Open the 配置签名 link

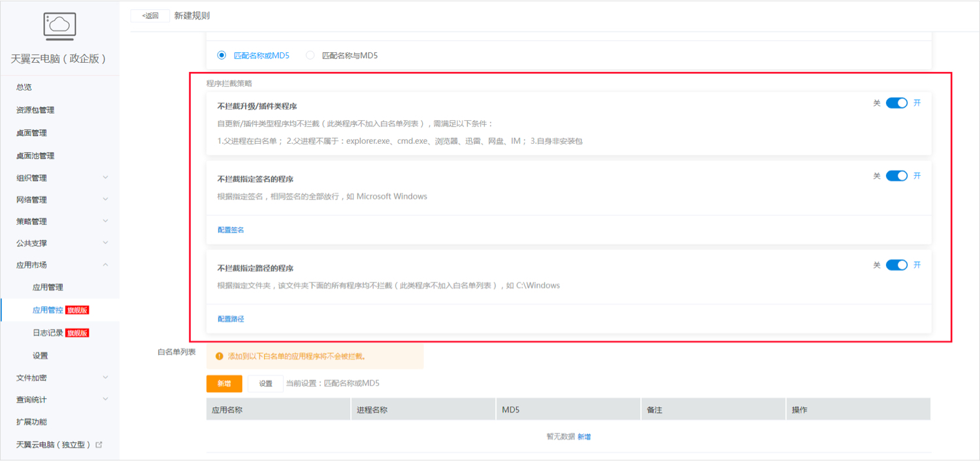click(x=230, y=230)
